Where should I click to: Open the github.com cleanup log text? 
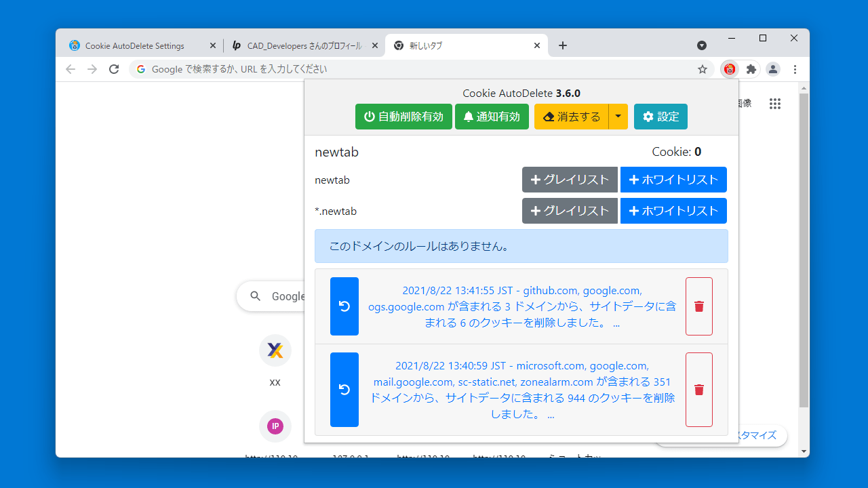pyautogui.click(x=522, y=306)
